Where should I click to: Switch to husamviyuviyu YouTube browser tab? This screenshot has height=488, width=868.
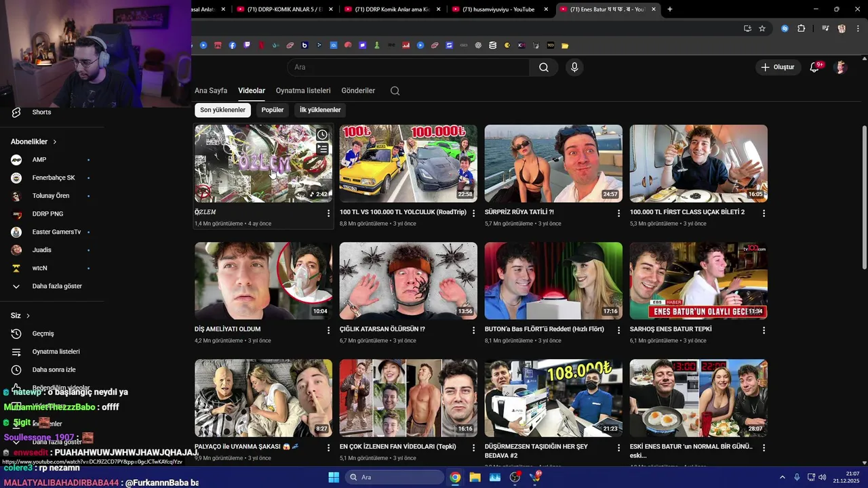(500, 9)
